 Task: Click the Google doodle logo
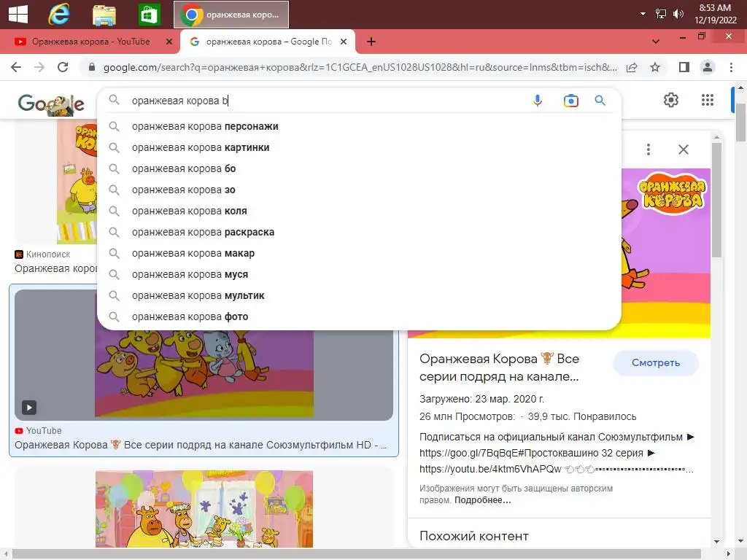[51, 104]
